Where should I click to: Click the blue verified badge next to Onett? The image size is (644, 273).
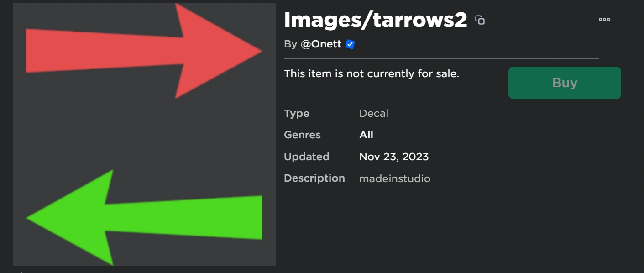tap(350, 44)
